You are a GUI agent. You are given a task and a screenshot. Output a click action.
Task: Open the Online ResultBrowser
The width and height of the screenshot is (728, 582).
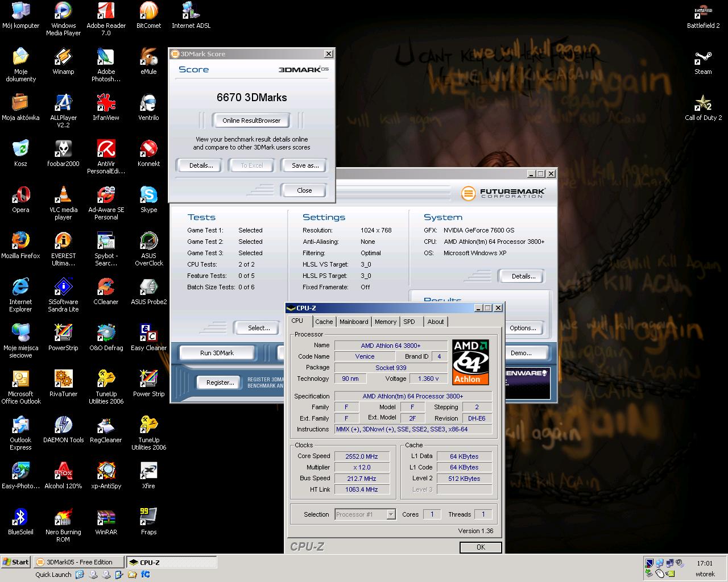[x=251, y=120]
